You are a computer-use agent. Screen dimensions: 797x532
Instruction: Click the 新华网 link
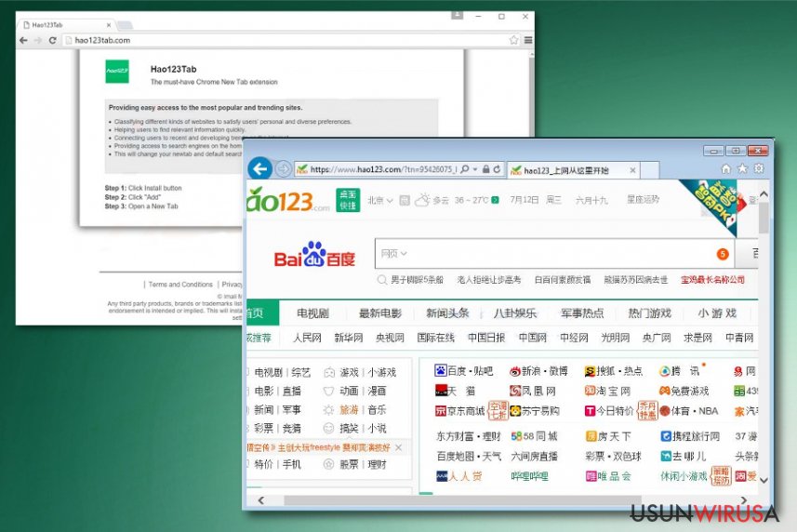pos(348,338)
